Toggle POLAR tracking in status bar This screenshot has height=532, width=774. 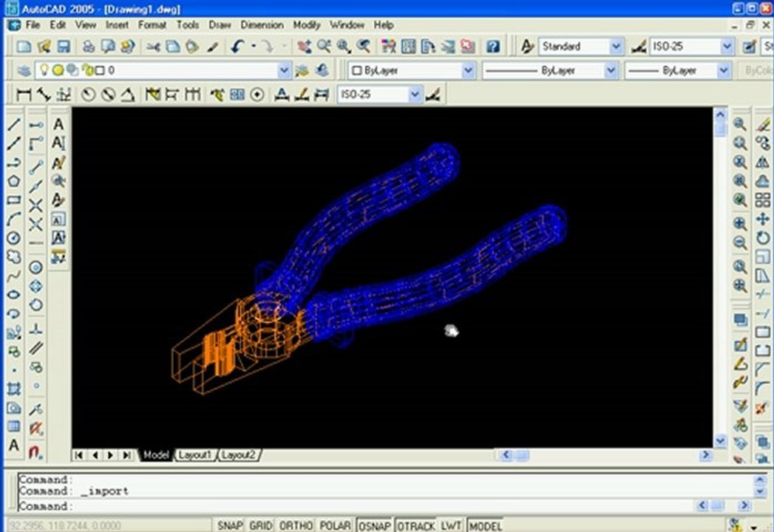pos(335,525)
